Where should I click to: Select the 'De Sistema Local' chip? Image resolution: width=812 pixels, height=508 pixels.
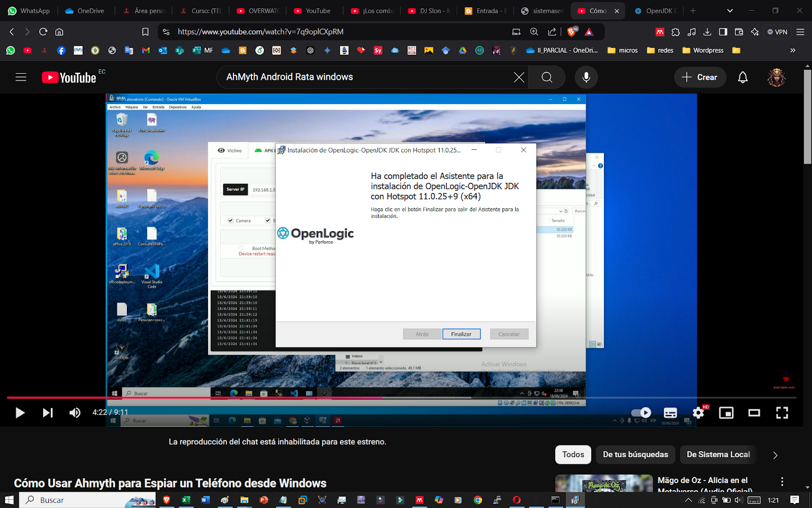pos(718,455)
